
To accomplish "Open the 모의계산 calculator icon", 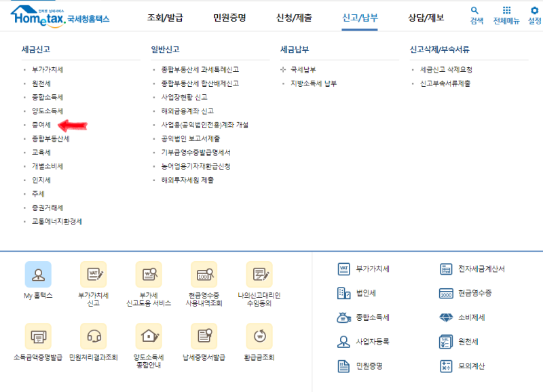I will pyautogui.click(x=462, y=367).
